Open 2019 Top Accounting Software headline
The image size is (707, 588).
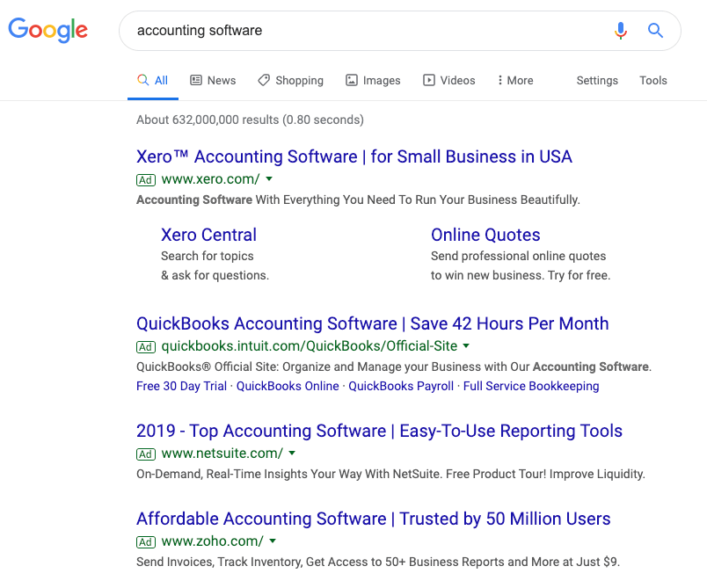(x=379, y=431)
